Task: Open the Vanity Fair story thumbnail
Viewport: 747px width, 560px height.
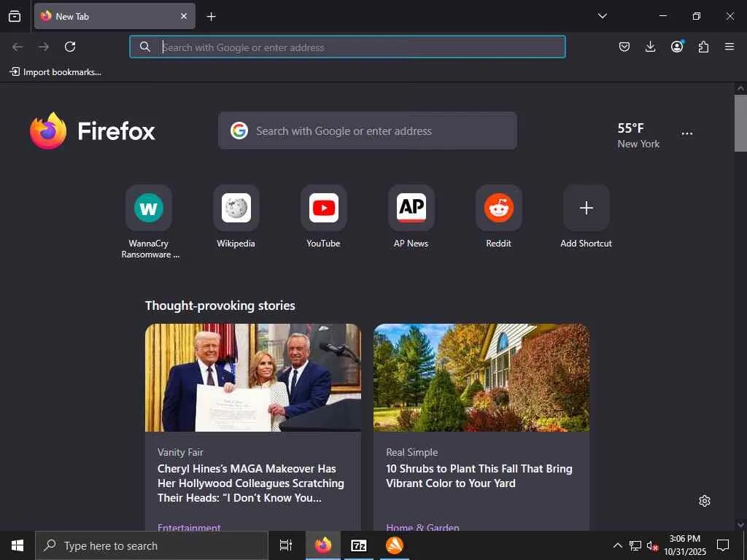Action: point(253,378)
